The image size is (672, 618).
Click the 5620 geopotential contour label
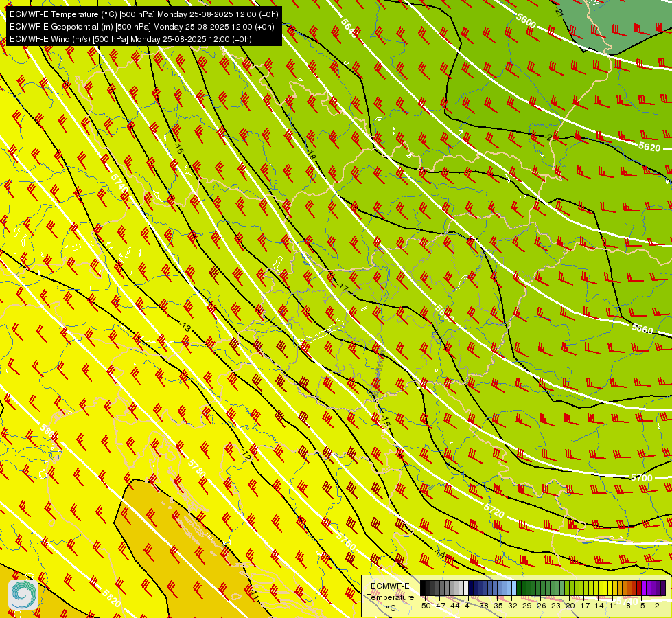click(x=649, y=147)
